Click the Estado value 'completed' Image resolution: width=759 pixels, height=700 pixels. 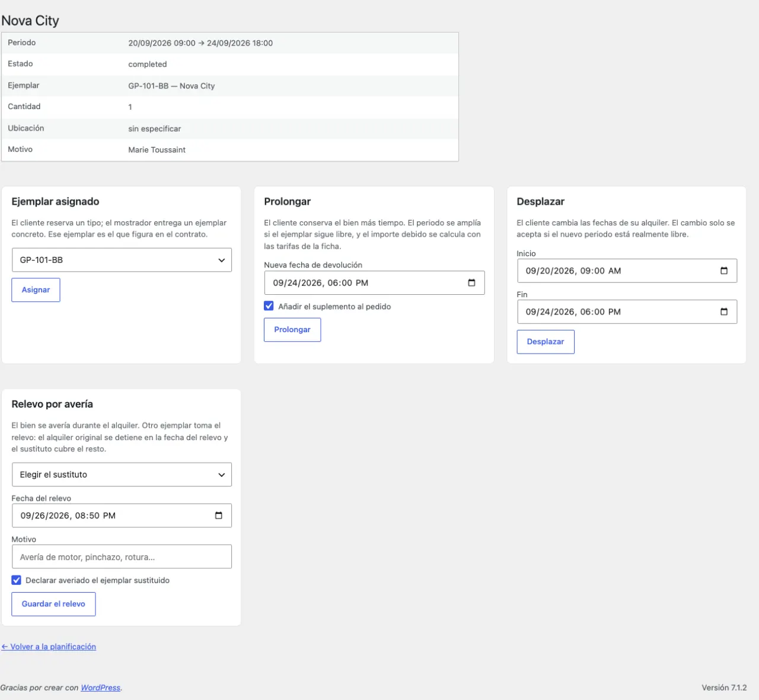148,64
